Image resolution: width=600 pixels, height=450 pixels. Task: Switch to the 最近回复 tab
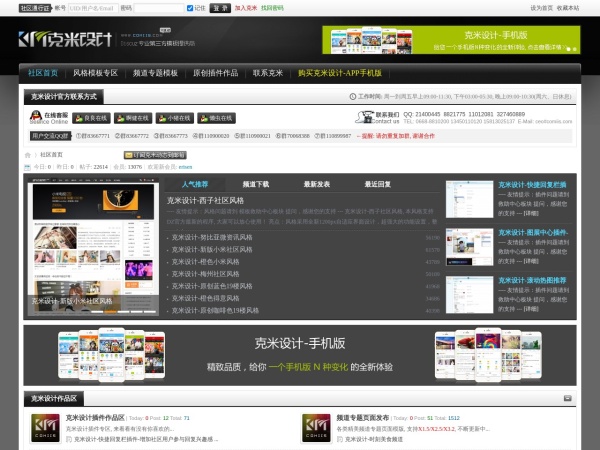(378, 184)
